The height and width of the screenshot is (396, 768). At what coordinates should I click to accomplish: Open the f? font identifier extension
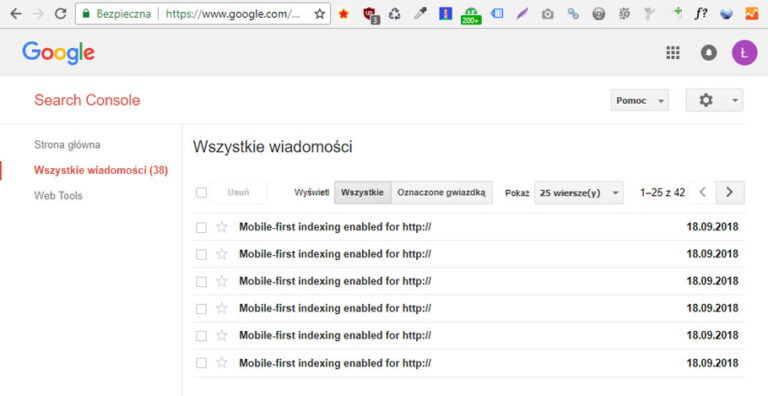(701, 14)
